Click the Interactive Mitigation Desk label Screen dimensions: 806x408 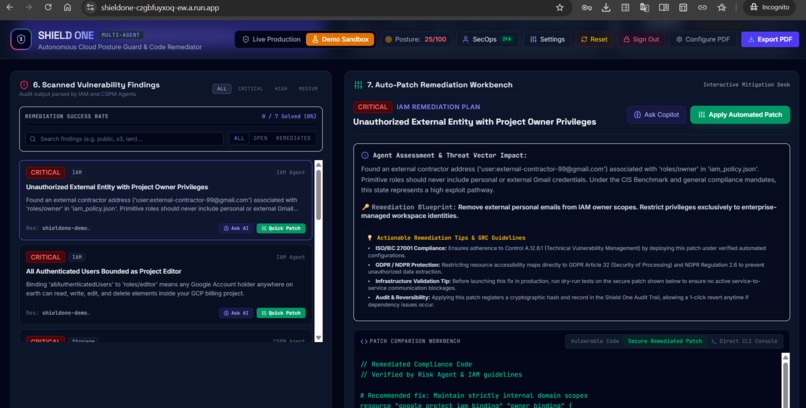click(746, 85)
